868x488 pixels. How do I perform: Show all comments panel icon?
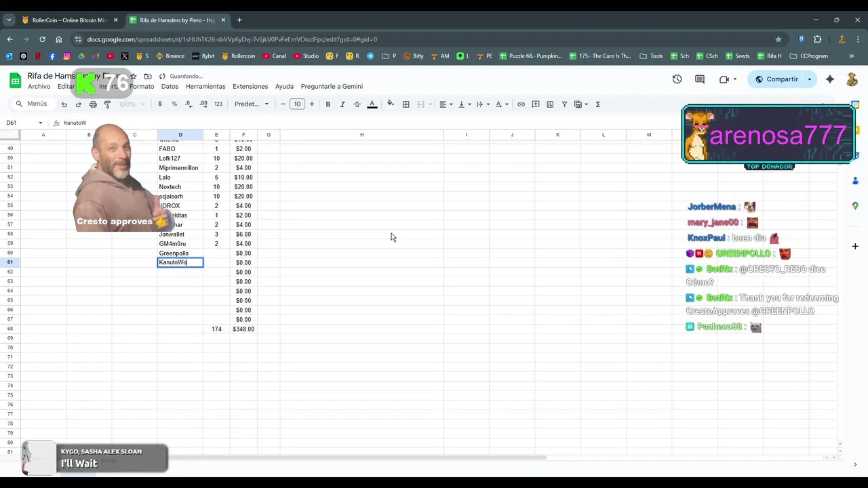tap(700, 79)
